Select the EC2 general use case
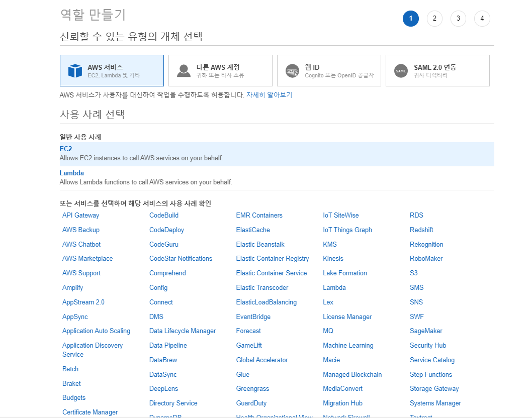Screen dimensions: 532x420 [277, 154]
